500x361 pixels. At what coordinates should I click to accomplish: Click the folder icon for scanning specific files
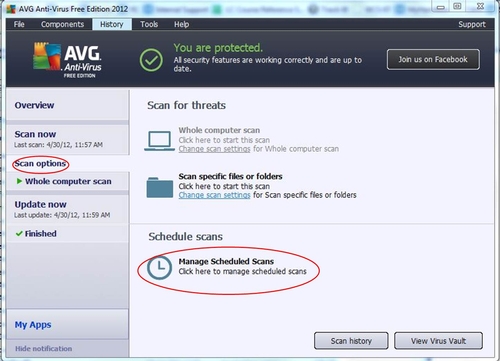coord(160,188)
